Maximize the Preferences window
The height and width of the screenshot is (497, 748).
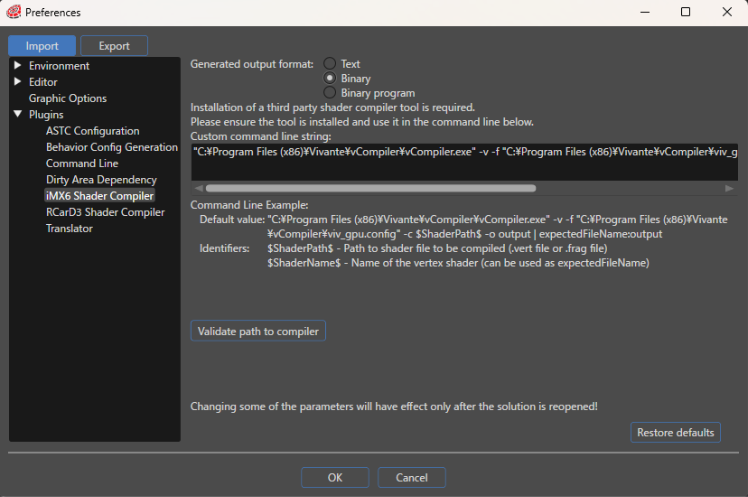(686, 12)
